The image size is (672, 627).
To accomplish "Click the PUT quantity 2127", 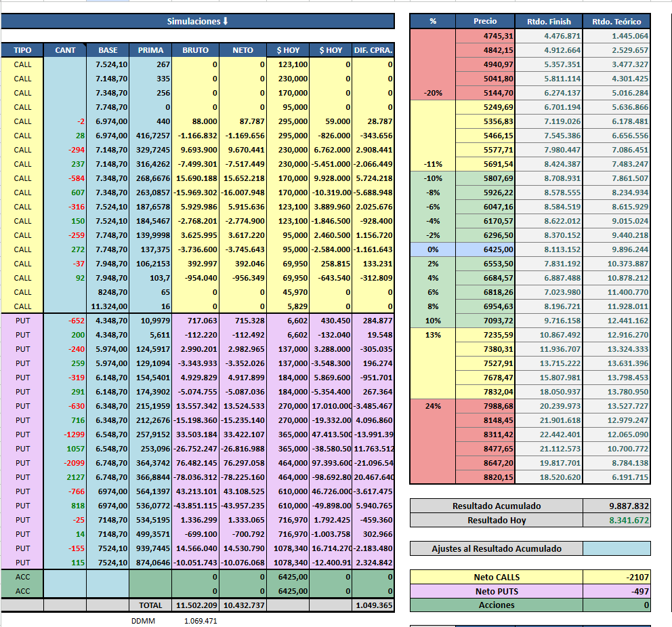I will tap(65, 477).
